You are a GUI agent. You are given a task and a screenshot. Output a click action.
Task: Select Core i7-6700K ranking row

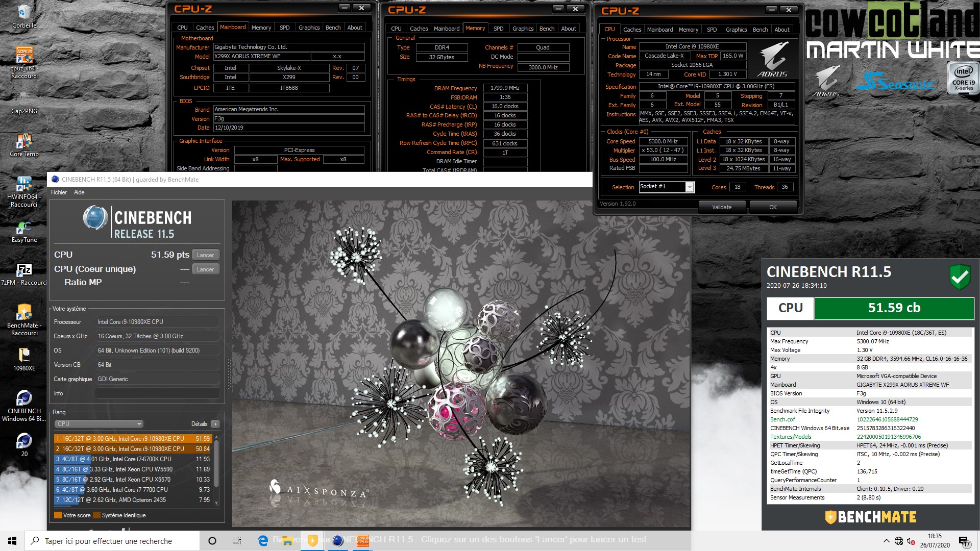point(133,459)
